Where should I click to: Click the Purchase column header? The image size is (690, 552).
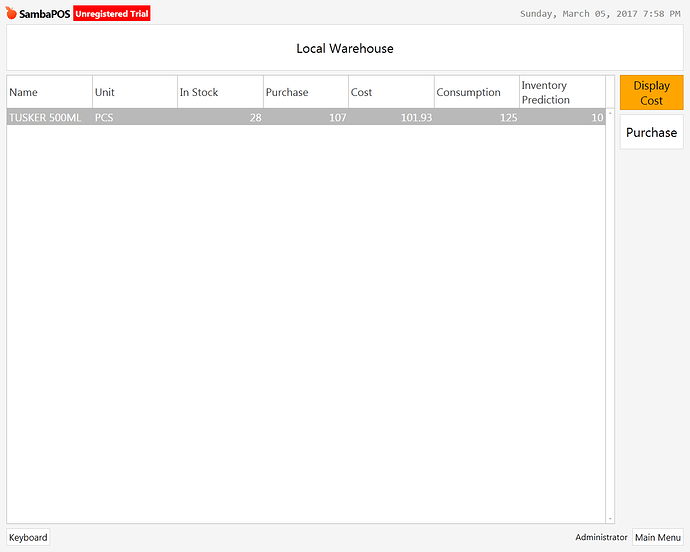(305, 92)
